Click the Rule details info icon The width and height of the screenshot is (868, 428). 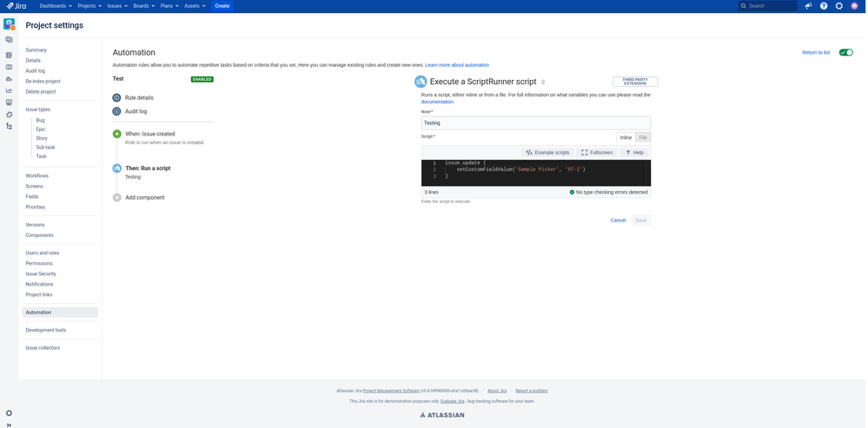[116, 98]
